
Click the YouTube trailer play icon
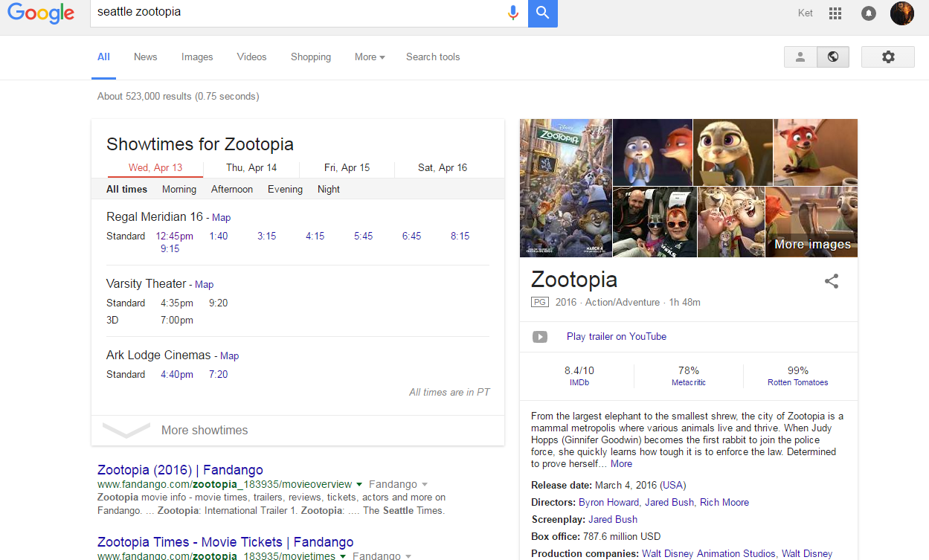(540, 337)
